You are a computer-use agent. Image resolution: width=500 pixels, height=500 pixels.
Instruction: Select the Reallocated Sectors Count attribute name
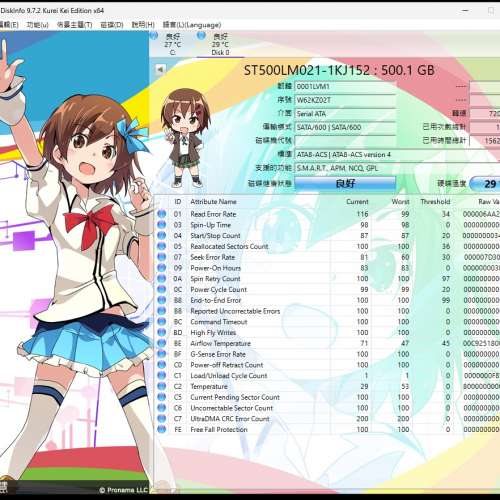tap(229, 246)
